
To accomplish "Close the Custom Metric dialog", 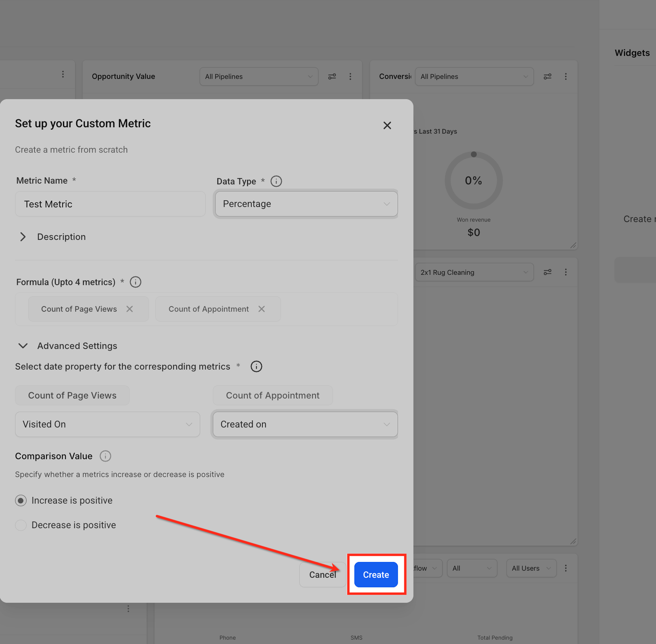I will click(x=387, y=125).
